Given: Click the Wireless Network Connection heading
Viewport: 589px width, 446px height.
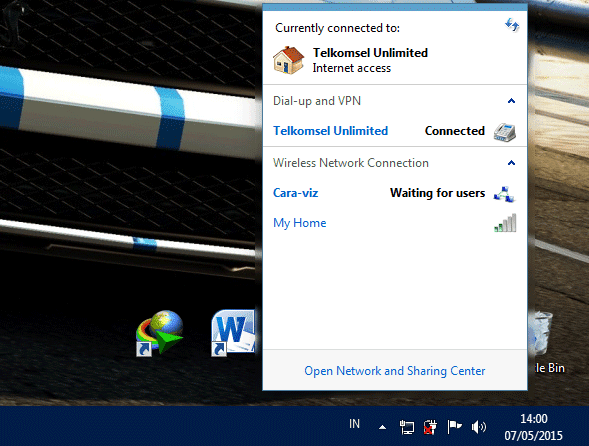Looking at the screenshot, I should click(351, 163).
